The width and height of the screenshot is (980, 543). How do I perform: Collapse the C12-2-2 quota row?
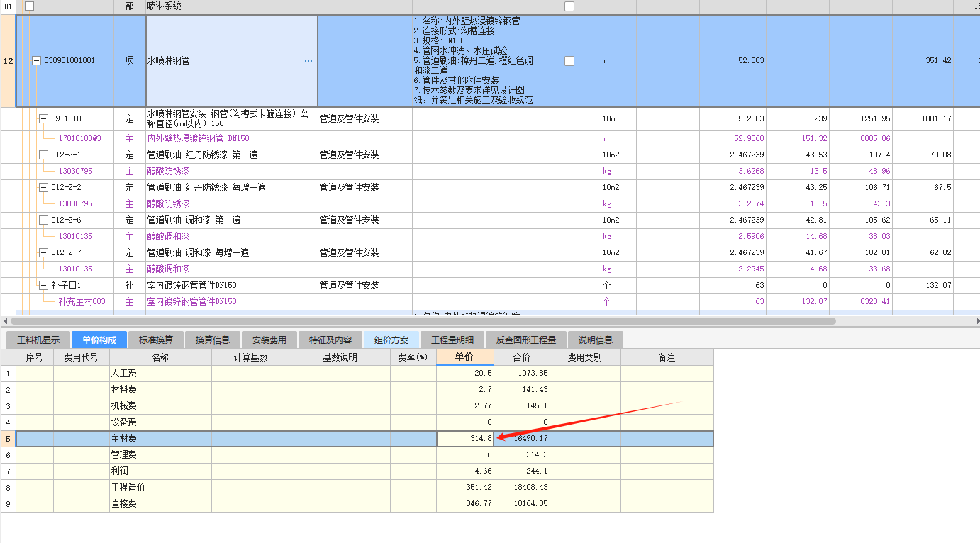tap(43, 187)
